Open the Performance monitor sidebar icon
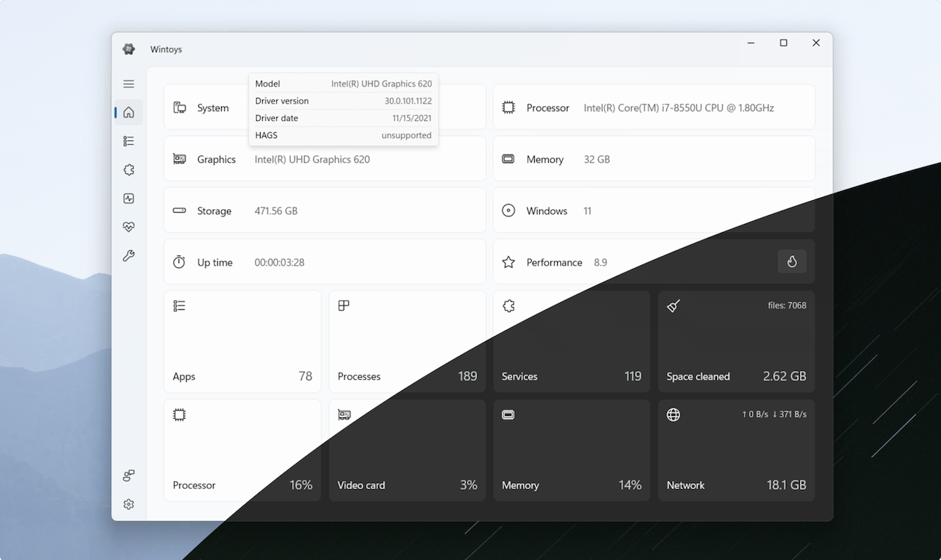 click(x=128, y=199)
